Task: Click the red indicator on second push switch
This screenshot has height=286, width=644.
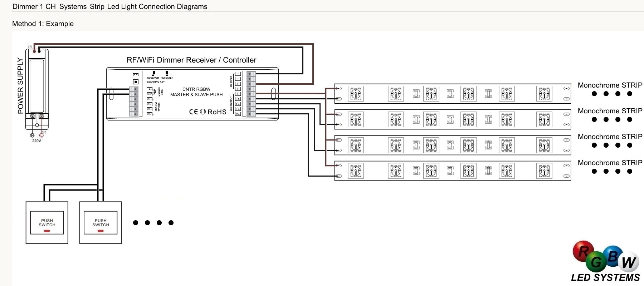Action: tap(101, 231)
